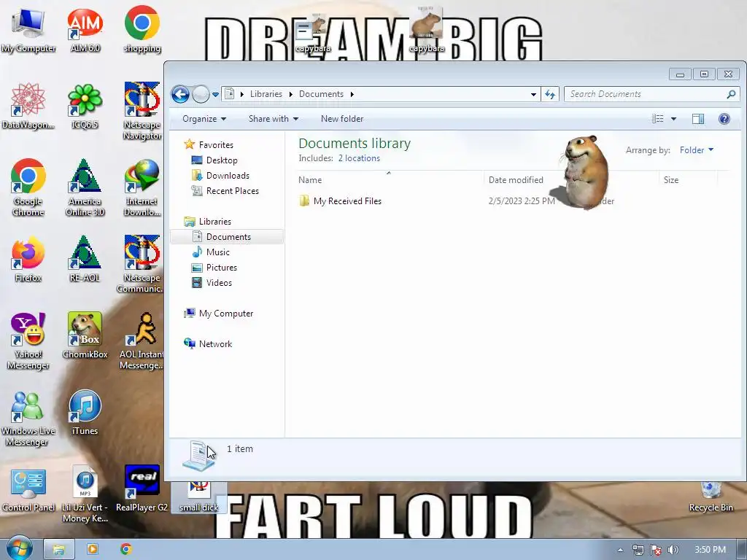Open recent locations dropdown arrow beside Forward
747x560 pixels.
tap(215, 94)
